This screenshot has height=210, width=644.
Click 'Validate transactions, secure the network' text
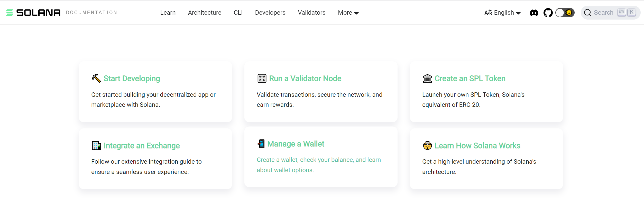click(x=319, y=100)
